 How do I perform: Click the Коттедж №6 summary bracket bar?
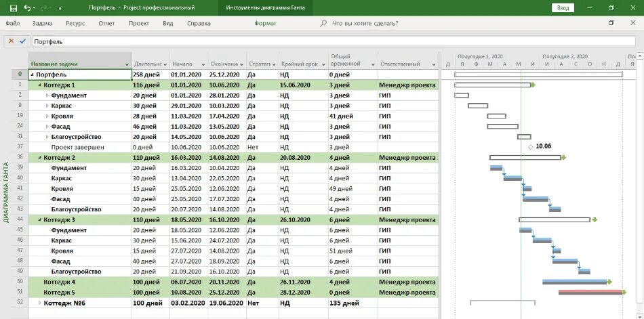[502, 303]
